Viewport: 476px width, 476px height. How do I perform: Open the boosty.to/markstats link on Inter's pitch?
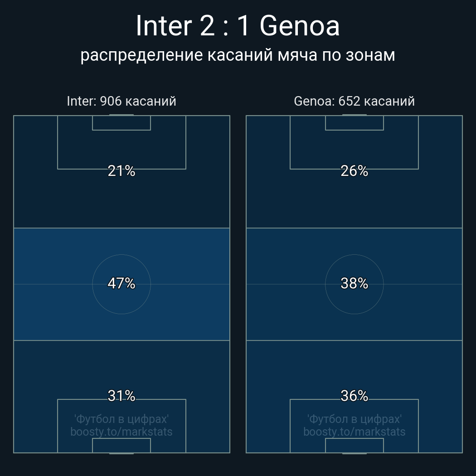tap(121, 432)
